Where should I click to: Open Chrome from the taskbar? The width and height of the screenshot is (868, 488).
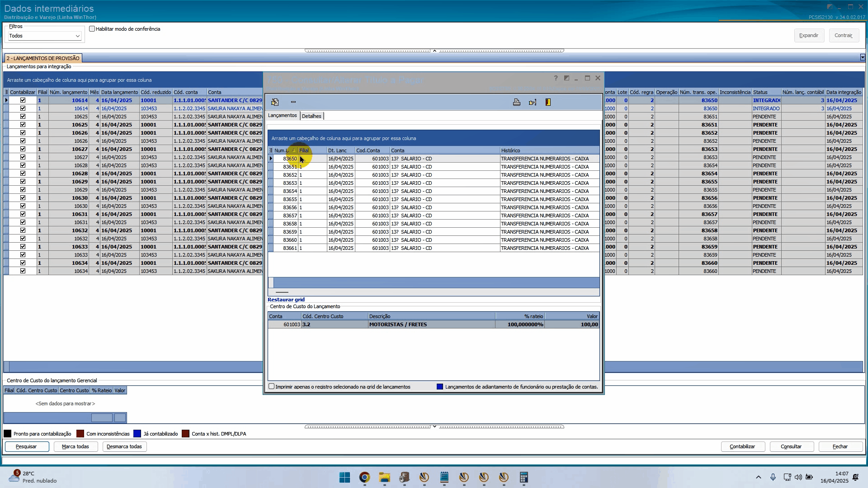click(x=364, y=477)
